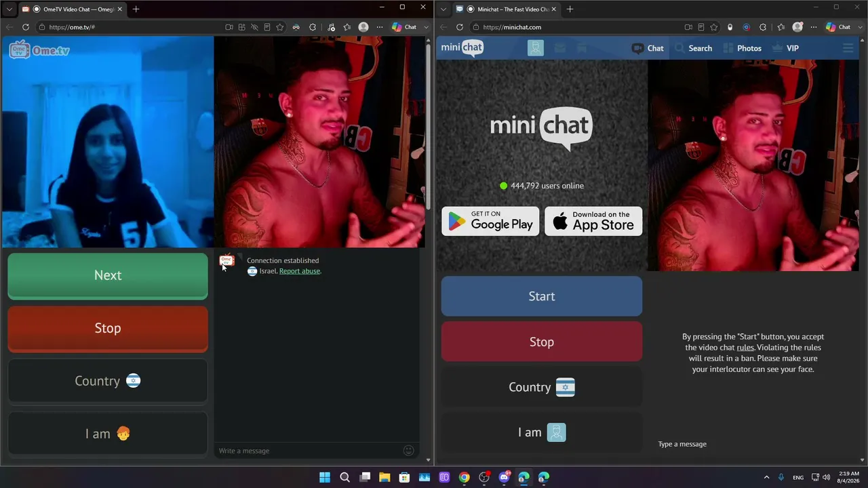Expand the Copilot Chat arrow in the Minichat window

point(860,27)
